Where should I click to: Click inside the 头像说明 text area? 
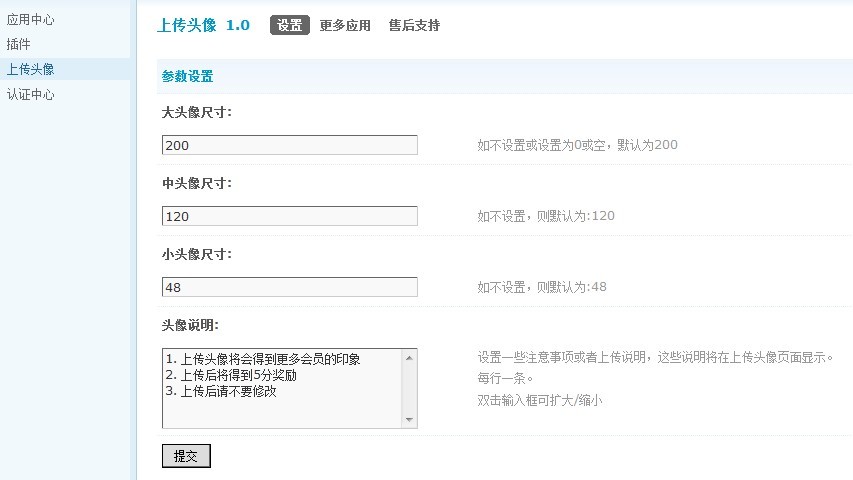(x=280, y=388)
